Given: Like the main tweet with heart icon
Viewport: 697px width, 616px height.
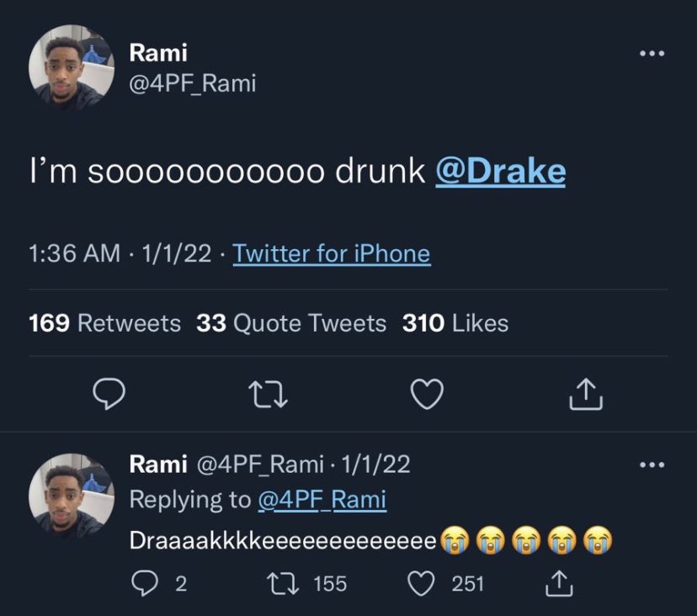Looking at the screenshot, I should (427, 394).
